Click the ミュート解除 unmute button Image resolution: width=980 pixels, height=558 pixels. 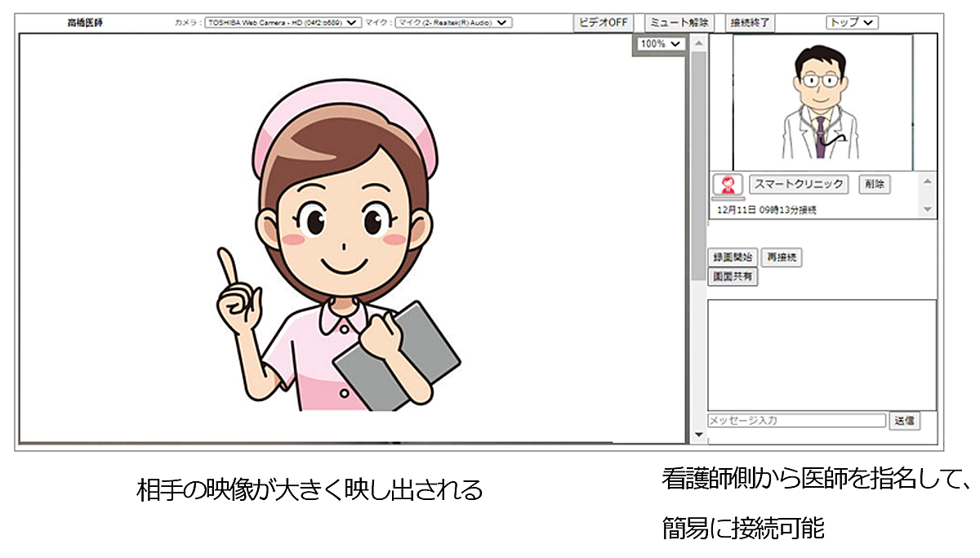click(x=679, y=23)
